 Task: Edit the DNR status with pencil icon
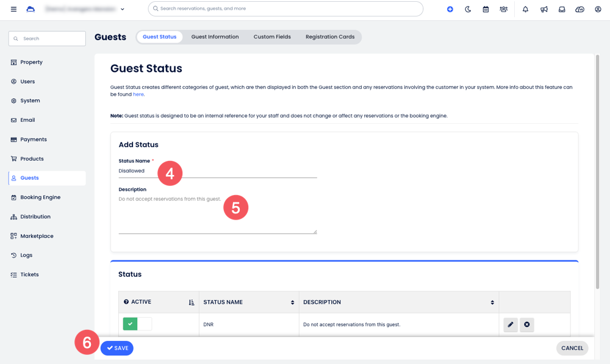(x=511, y=324)
